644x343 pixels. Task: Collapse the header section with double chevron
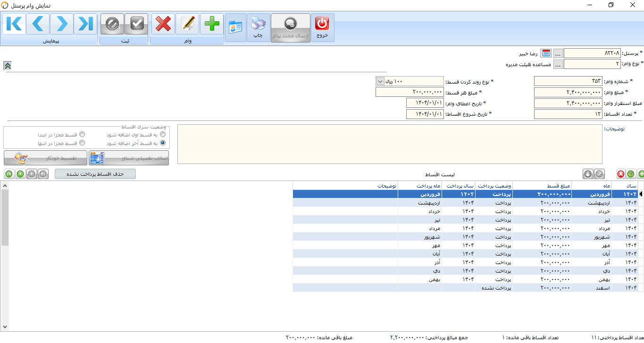7,66
